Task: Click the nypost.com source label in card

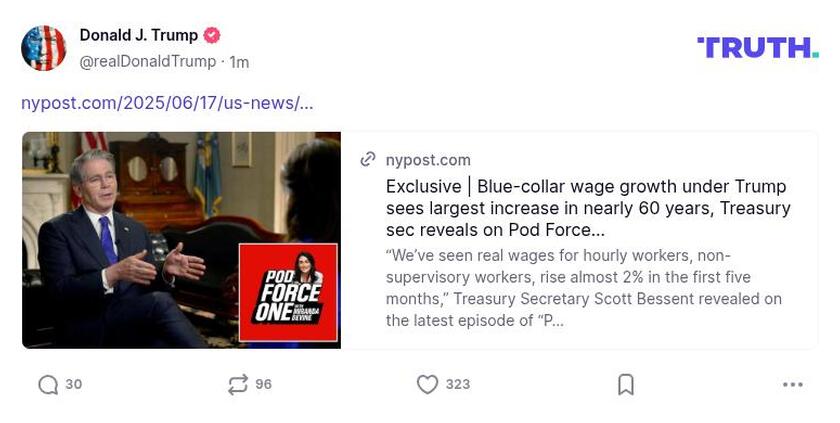Action: click(x=428, y=160)
